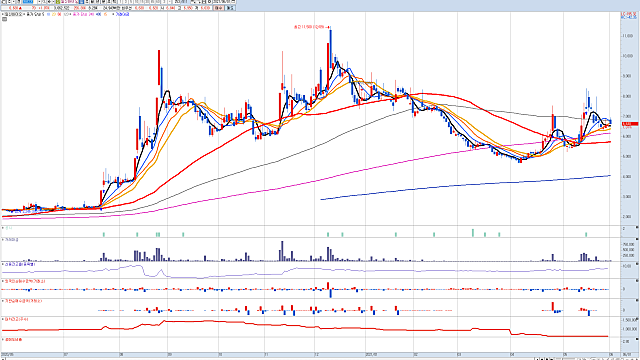Screen dimensions: 640x360
Task: Click the 12 month label on date axis
Action: tap(316, 355)
